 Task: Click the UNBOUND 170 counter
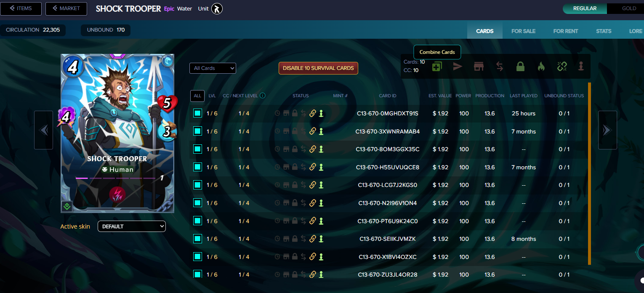[x=106, y=30]
